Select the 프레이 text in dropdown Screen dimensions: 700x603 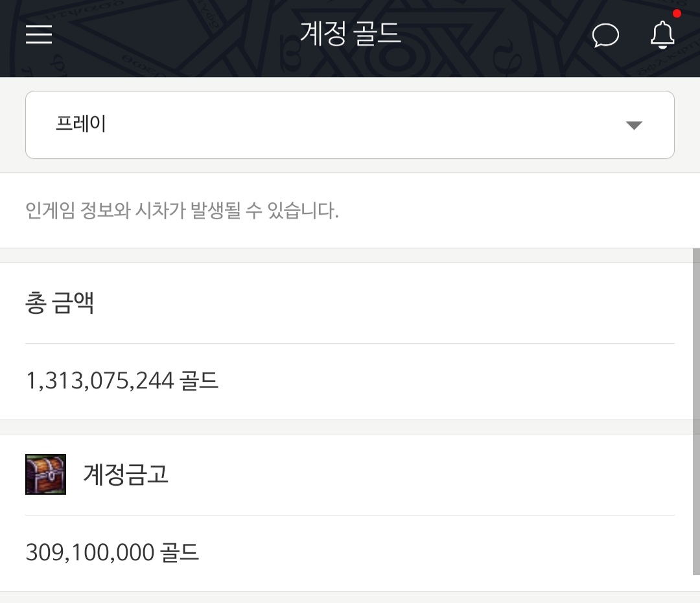[x=81, y=123]
